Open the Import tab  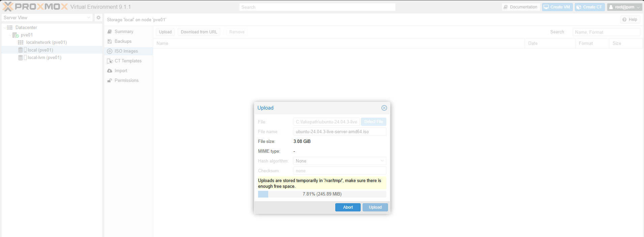point(129,71)
